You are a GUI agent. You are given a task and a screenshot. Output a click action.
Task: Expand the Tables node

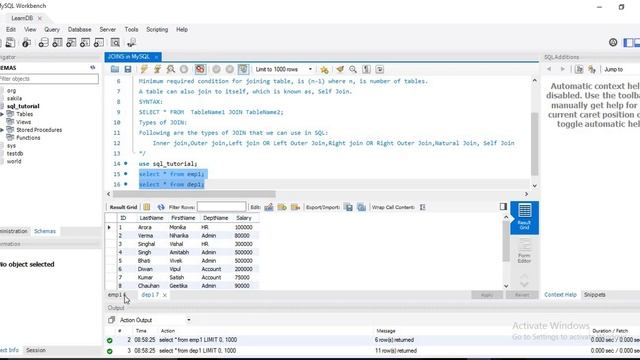click(2, 114)
